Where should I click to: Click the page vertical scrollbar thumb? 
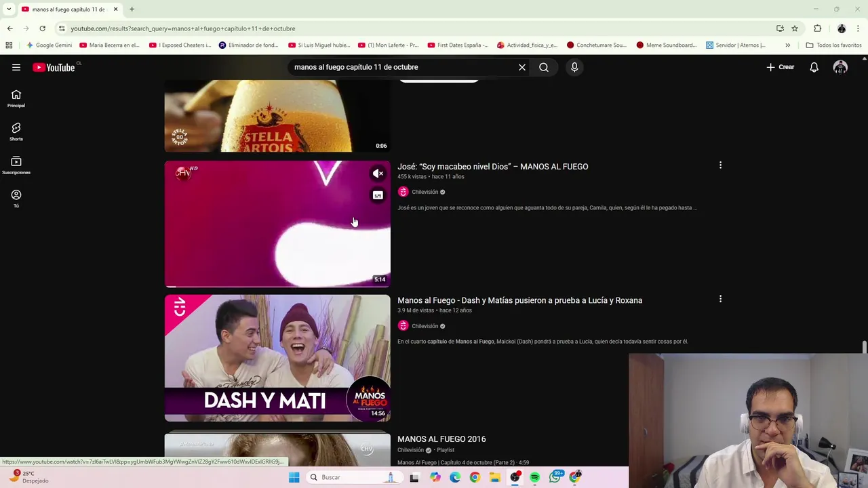tap(864, 347)
